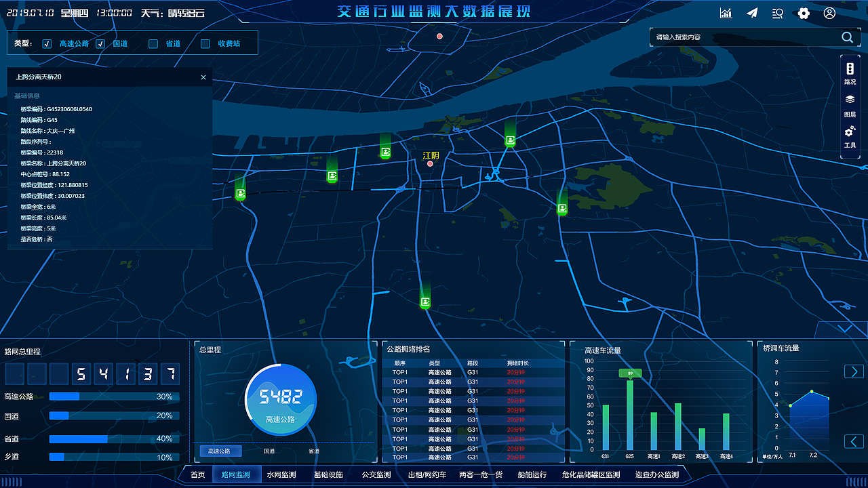The width and height of the screenshot is (868, 488).
Task: Select green bridge marker northeast of 江阴 label
Action: [x=510, y=140]
